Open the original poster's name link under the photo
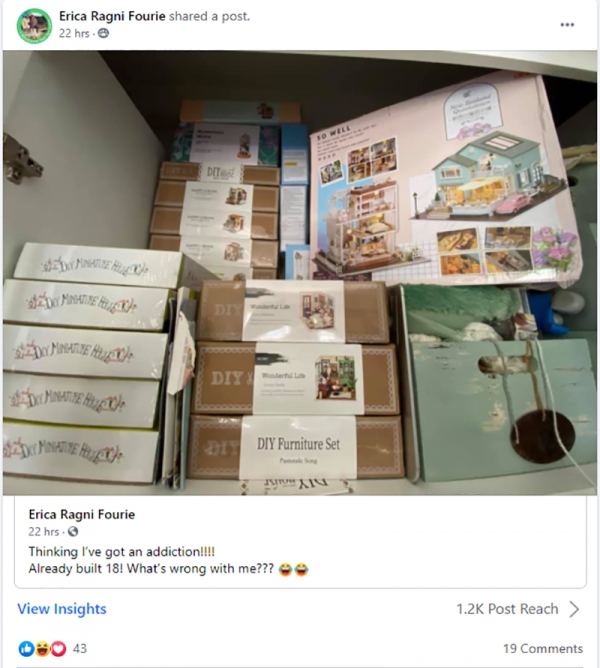Image resolution: width=600 pixels, height=668 pixels. pyautogui.click(x=82, y=514)
